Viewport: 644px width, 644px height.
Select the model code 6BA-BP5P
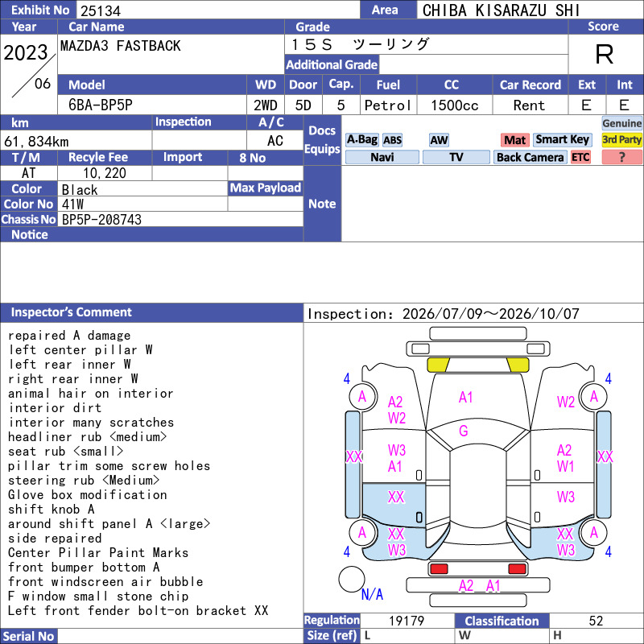100,105
